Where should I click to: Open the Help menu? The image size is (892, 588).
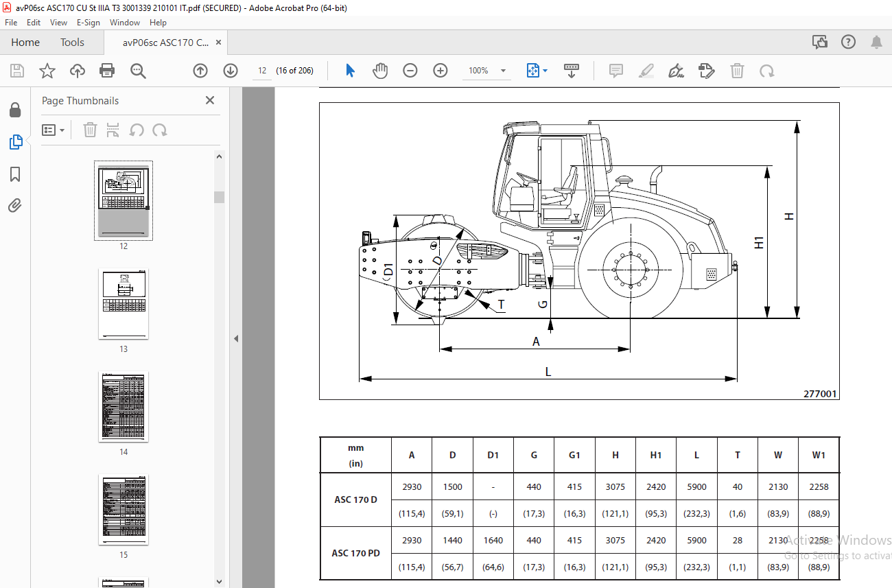pos(159,23)
